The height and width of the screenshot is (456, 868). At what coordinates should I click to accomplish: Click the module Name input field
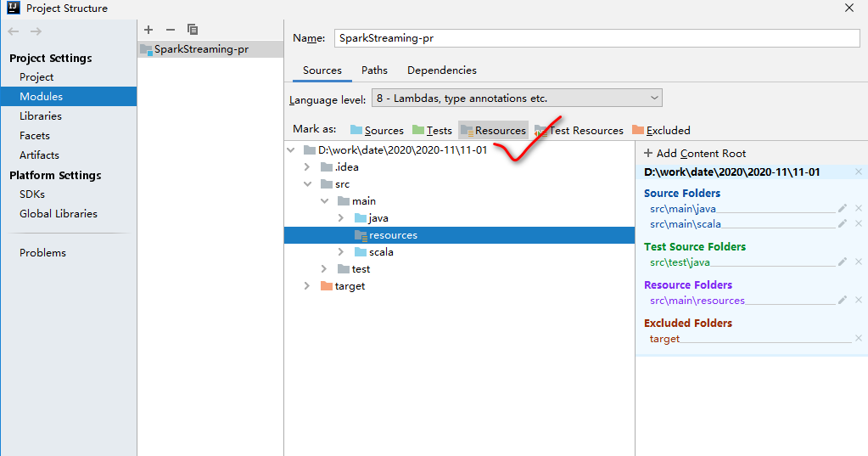[x=596, y=38]
